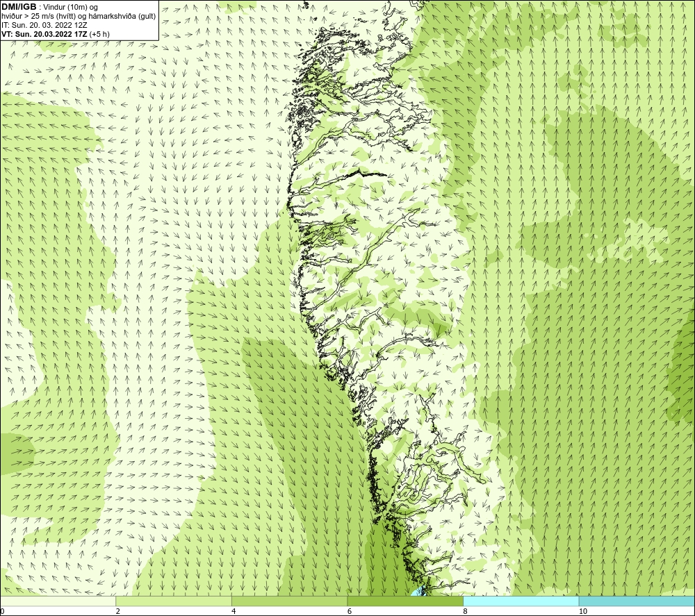Click the 0–2 m/s palest color swatch
The image size is (695, 616).
58,601
